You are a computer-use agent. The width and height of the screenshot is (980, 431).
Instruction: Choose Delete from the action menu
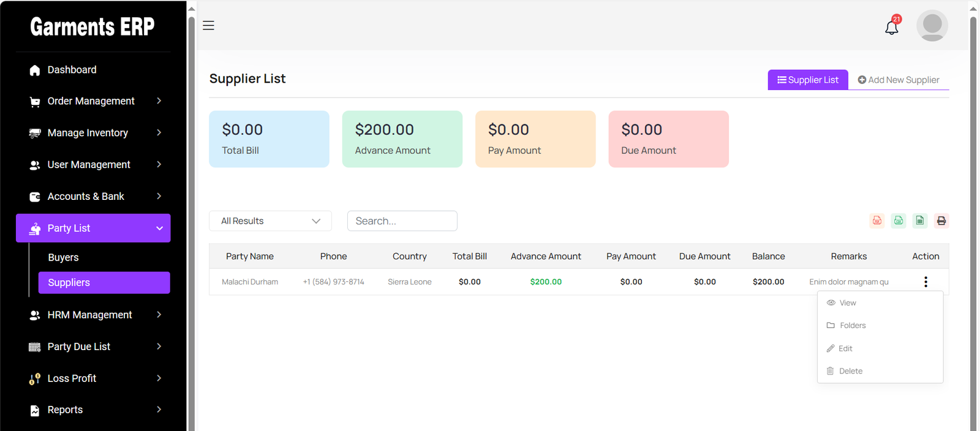tap(850, 371)
